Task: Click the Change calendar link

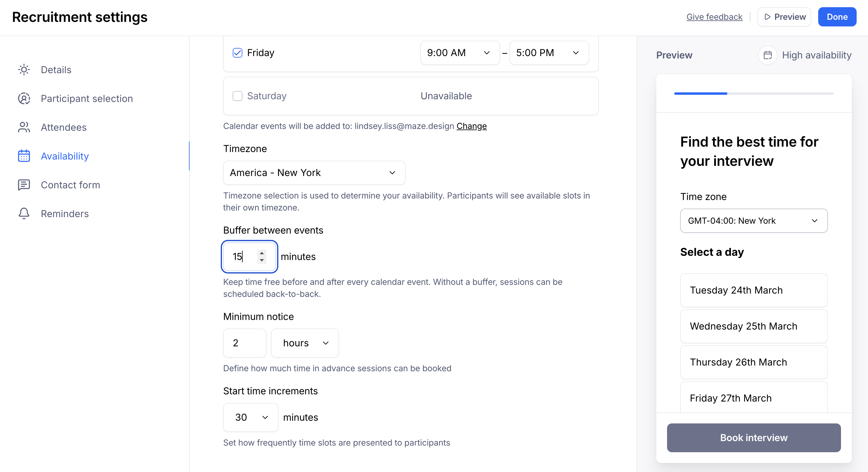Action: (471, 126)
